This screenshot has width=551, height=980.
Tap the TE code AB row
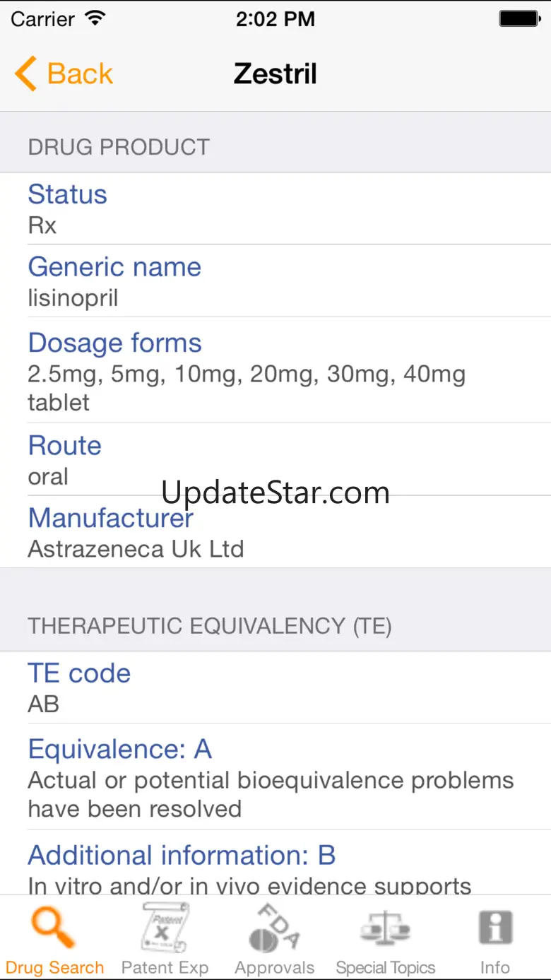[x=275, y=687]
